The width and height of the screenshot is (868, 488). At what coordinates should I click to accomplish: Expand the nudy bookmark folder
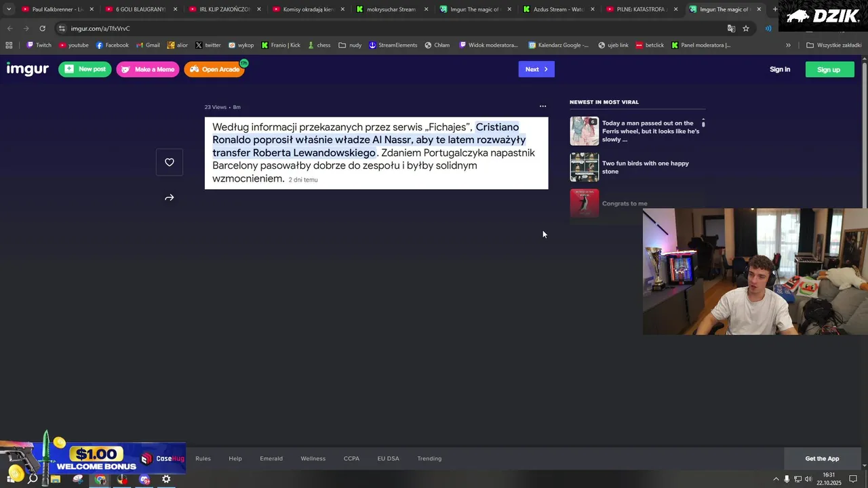pyautogui.click(x=350, y=45)
